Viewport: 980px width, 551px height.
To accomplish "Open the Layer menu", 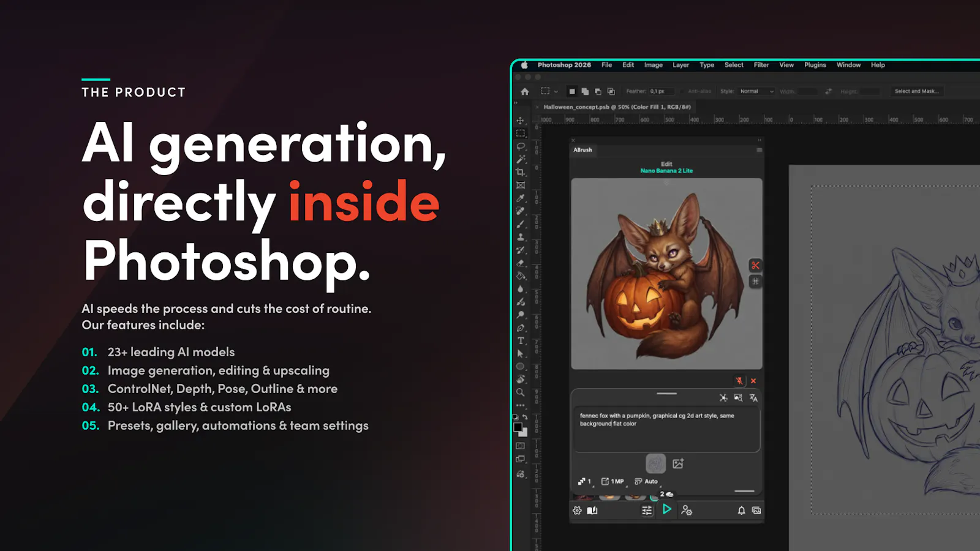I will [x=680, y=65].
